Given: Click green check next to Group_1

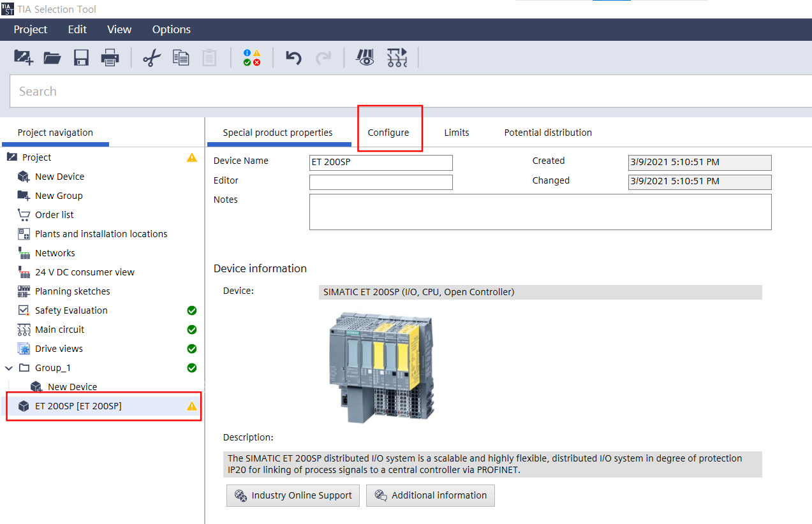Looking at the screenshot, I should pyautogui.click(x=192, y=368).
